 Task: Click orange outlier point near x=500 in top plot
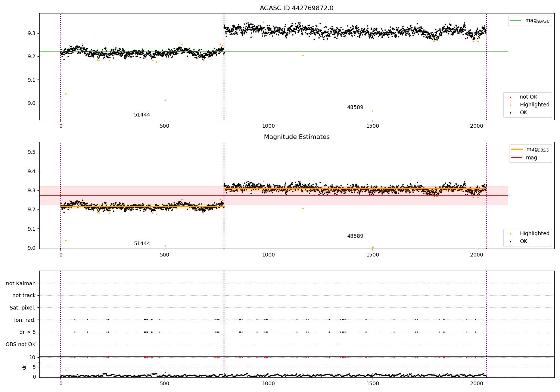point(165,100)
